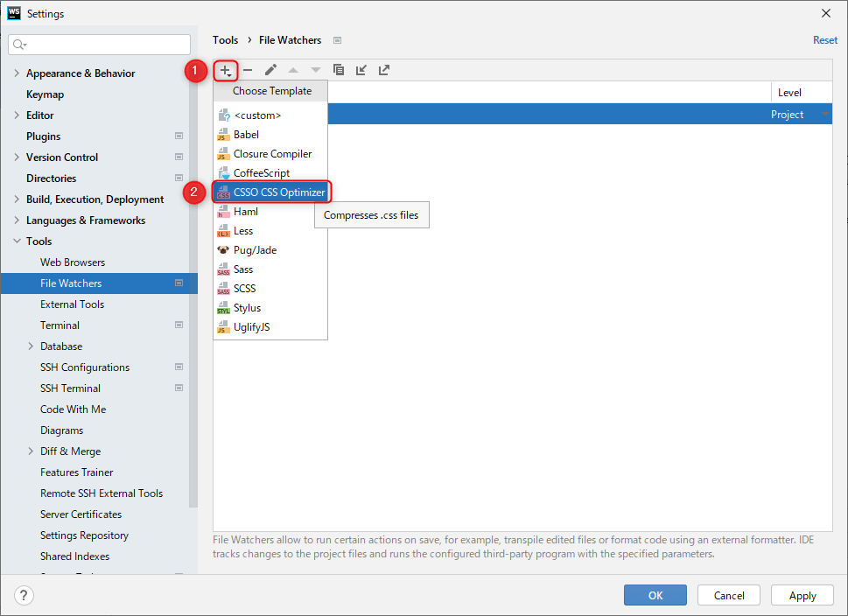Viewport: 848px width, 616px height.
Task: Click the project icon on Version Control row
Action: pyautogui.click(x=179, y=157)
